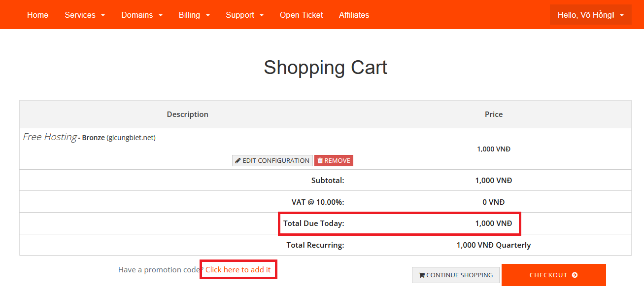Click the Total Recurring label
644x297 pixels.
coord(315,245)
